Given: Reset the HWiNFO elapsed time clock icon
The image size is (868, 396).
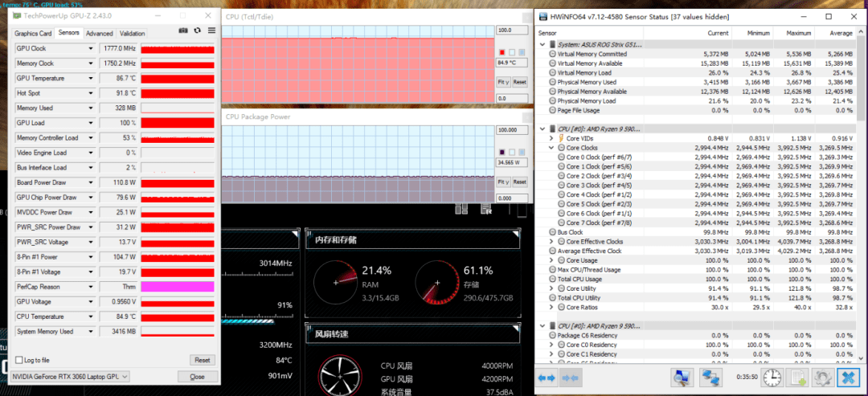Looking at the screenshot, I should pyautogui.click(x=773, y=378).
